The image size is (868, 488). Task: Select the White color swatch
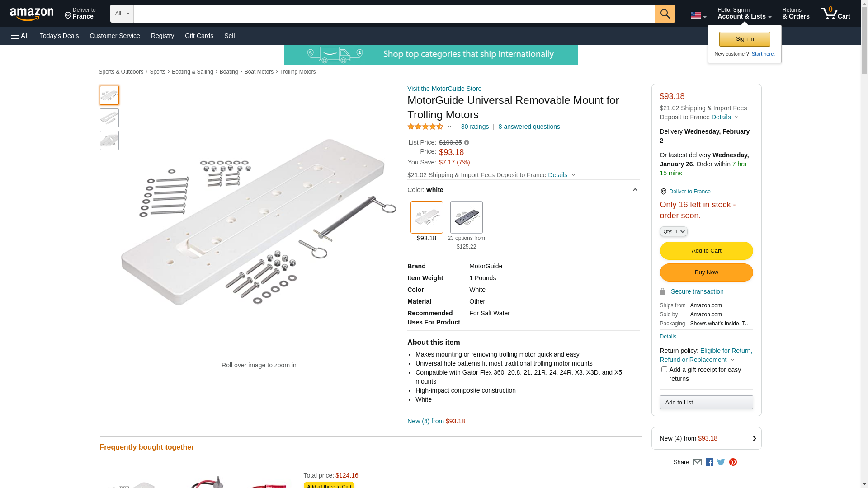pyautogui.click(x=426, y=217)
